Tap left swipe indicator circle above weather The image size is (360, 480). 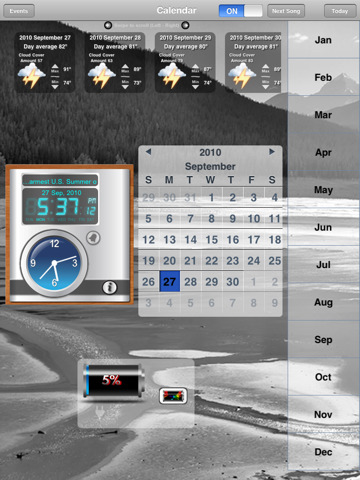click(x=108, y=25)
